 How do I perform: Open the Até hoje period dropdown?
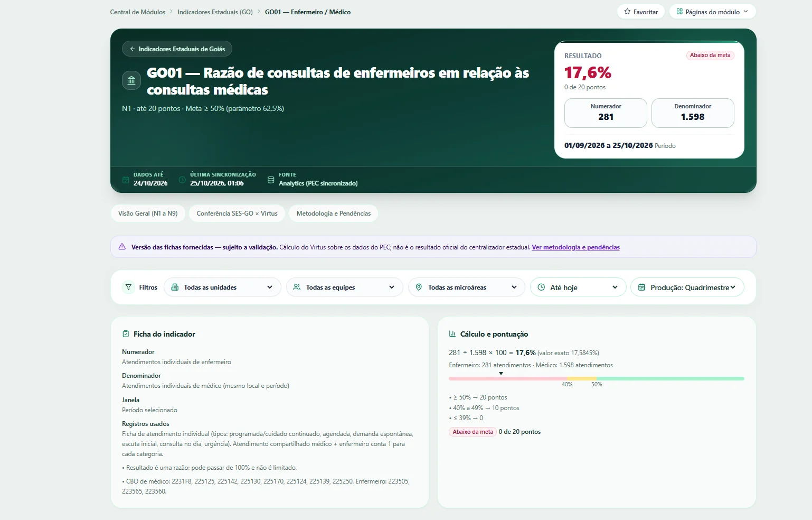coord(578,287)
